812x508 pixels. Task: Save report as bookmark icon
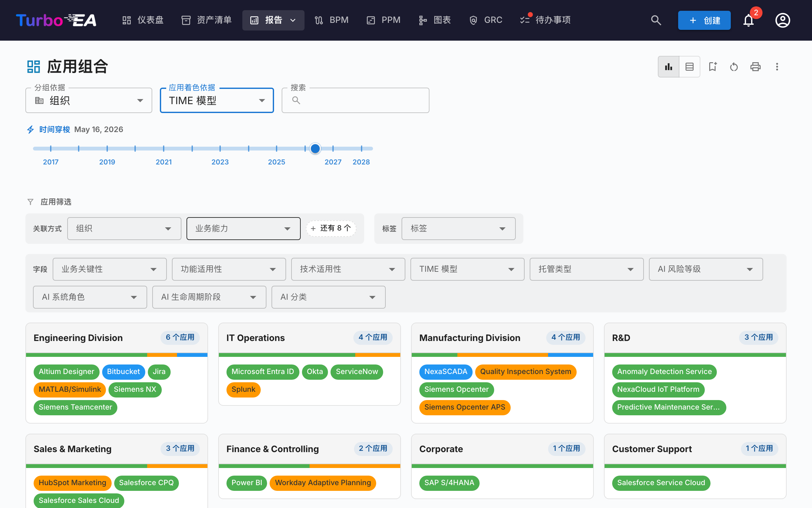click(712, 67)
